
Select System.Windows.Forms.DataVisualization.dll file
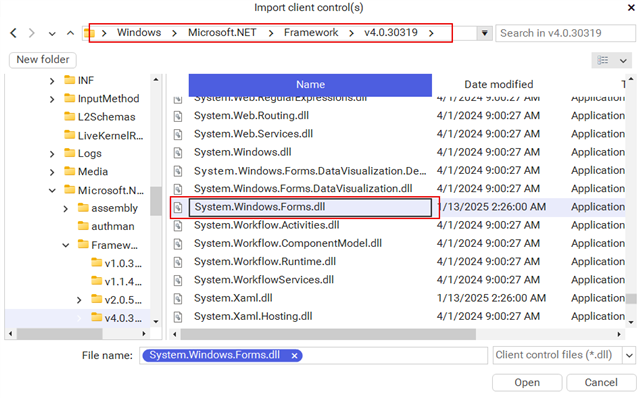303,189
